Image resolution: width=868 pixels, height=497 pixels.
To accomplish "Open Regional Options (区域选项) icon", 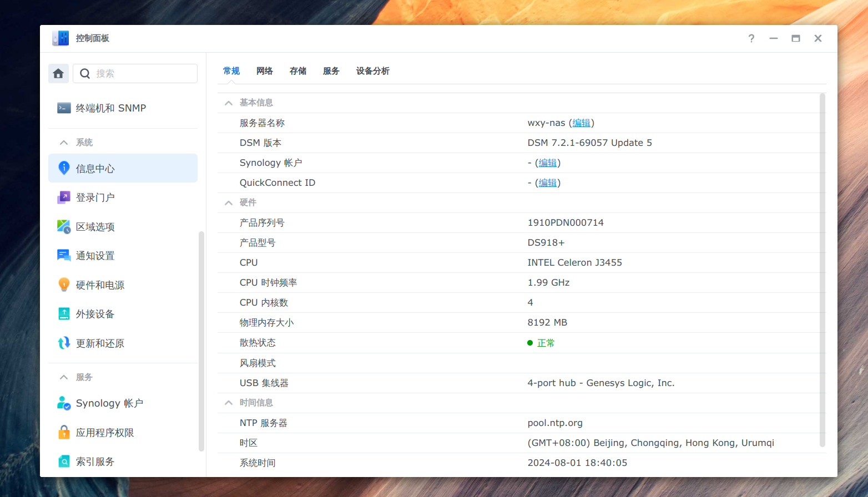I will coord(64,227).
